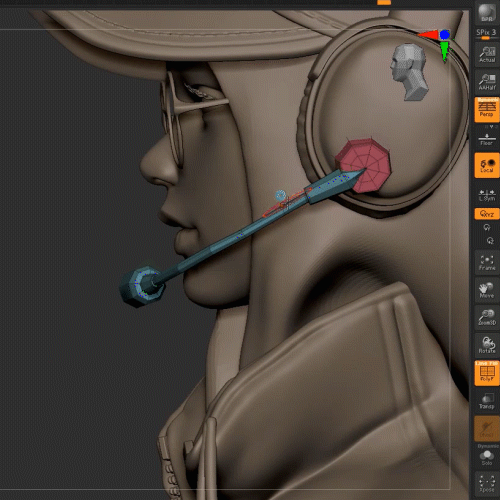The width and height of the screenshot is (500, 500).
Task: Select the Rotate view tool
Action: (x=487, y=346)
